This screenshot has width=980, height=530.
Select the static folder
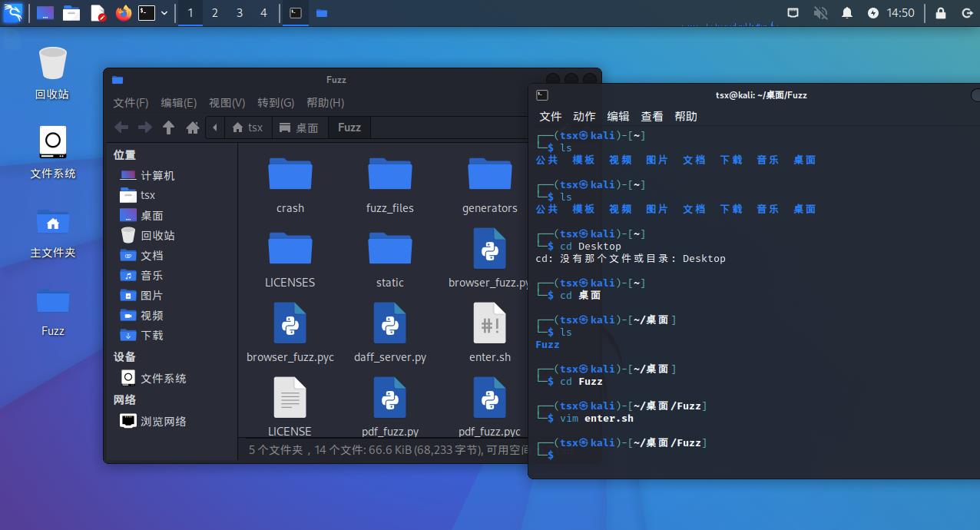point(390,259)
